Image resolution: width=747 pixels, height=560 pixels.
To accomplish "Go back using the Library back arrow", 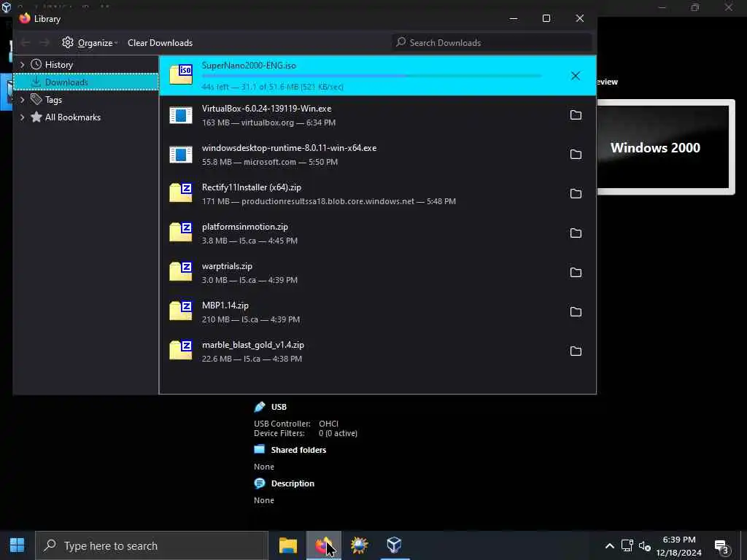I will click(26, 43).
